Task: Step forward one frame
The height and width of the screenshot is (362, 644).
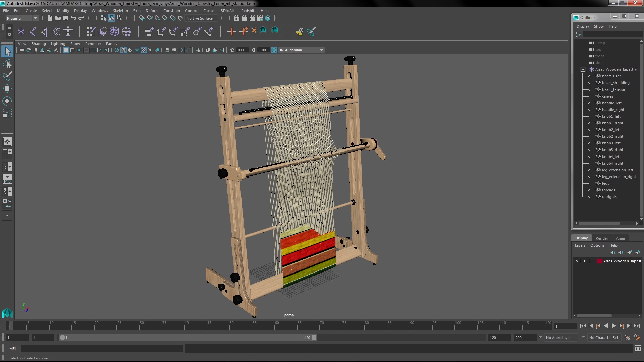Action: tap(629, 326)
